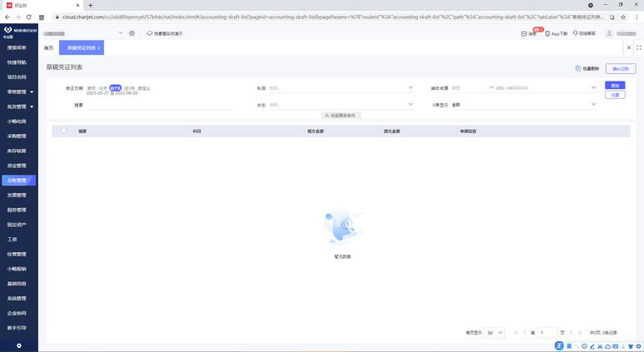Open 系统管理 in the sidebar
Image resolution: width=644 pixels, height=352 pixels.
[17, 298]
